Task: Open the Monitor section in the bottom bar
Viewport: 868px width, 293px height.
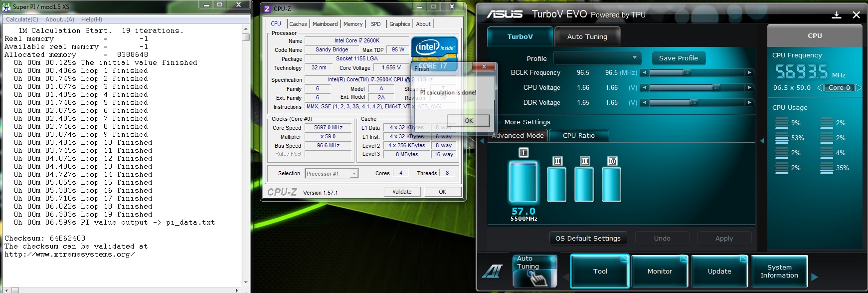Action: 660,272
